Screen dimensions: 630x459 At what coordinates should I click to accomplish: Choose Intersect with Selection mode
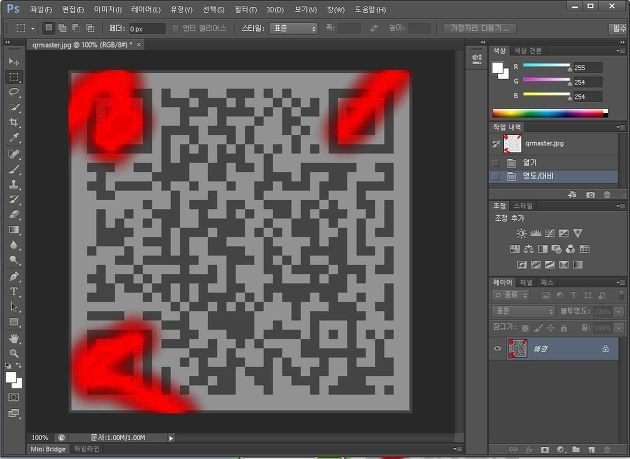coord(90,28)
